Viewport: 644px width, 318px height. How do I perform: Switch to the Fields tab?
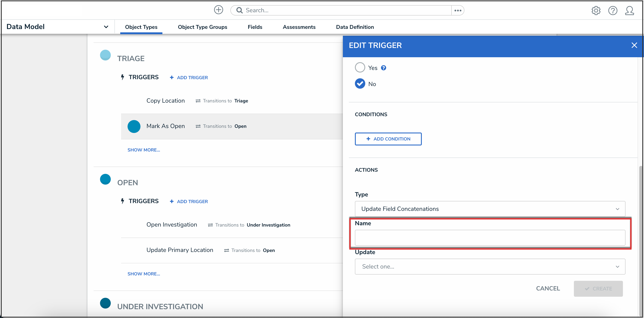pyautogui.click(x=255, y=27)
